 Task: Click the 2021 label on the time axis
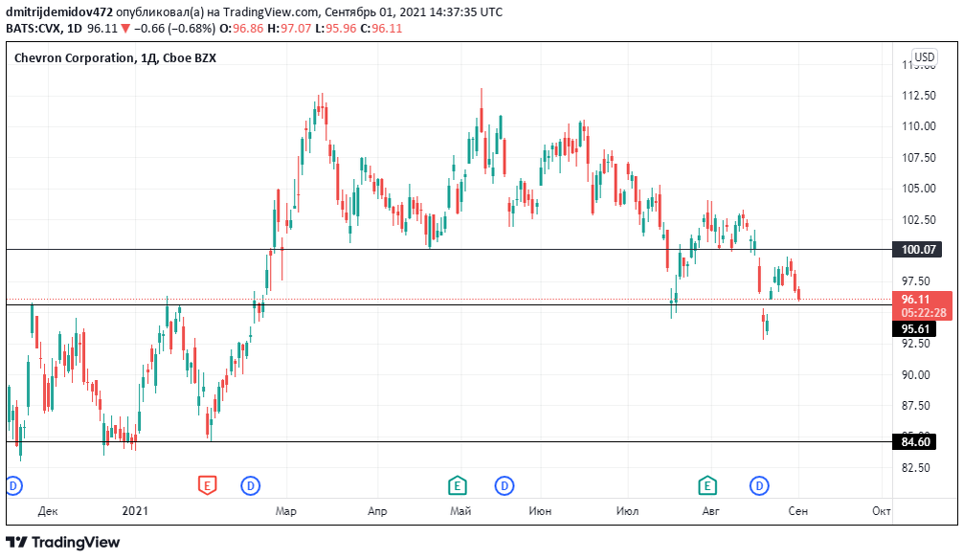pos(135,511)
